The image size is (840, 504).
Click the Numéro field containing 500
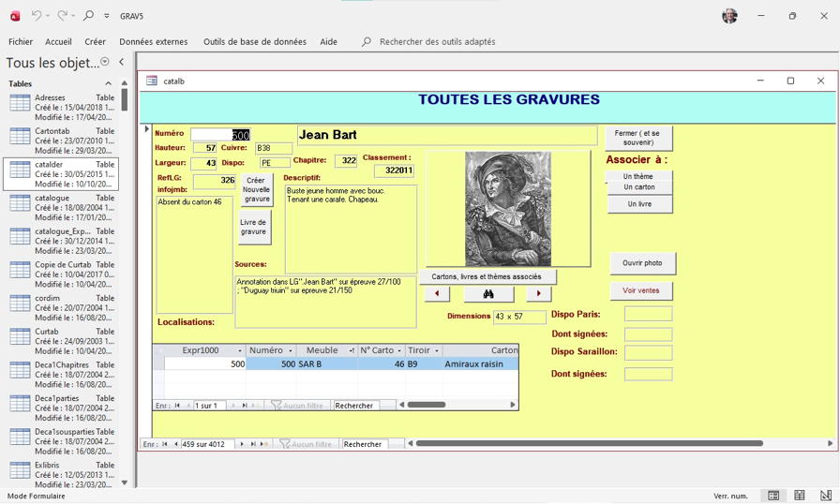(220, 135)
